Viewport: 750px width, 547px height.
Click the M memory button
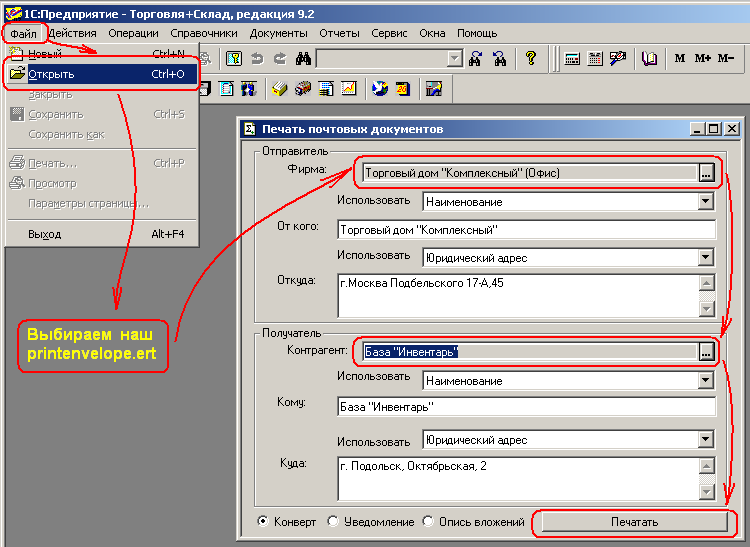[679, 58]
